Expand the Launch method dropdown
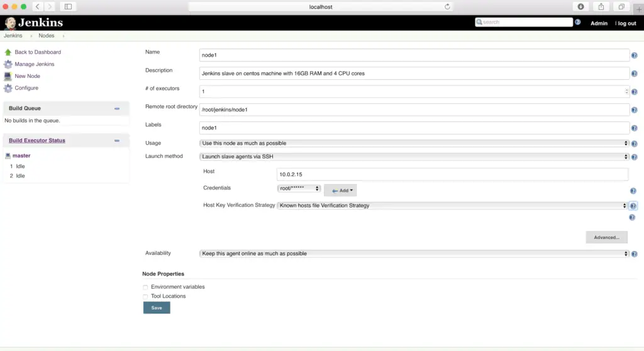This screenshot has height=351, width=644. 414,157
